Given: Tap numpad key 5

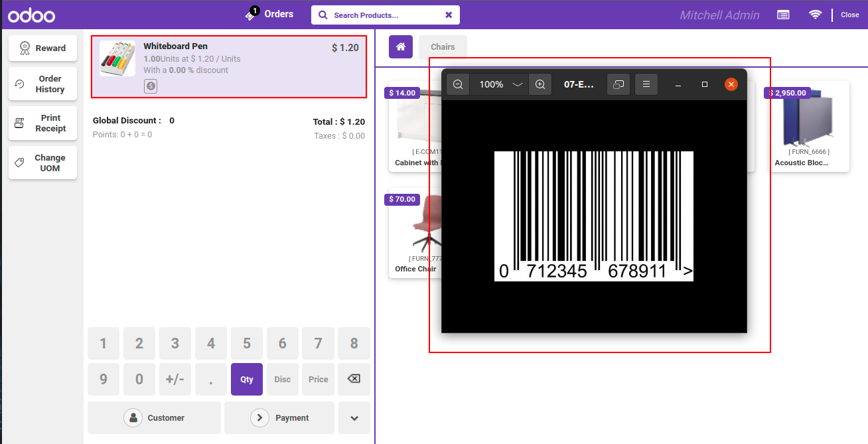Looking at the screenshot, I should click(247, 343).
